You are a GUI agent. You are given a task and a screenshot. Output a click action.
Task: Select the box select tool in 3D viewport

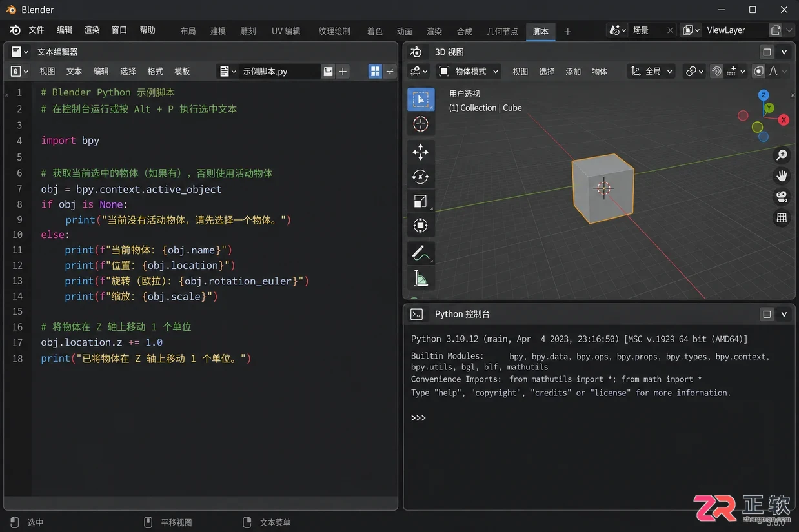tap(420, 99)
